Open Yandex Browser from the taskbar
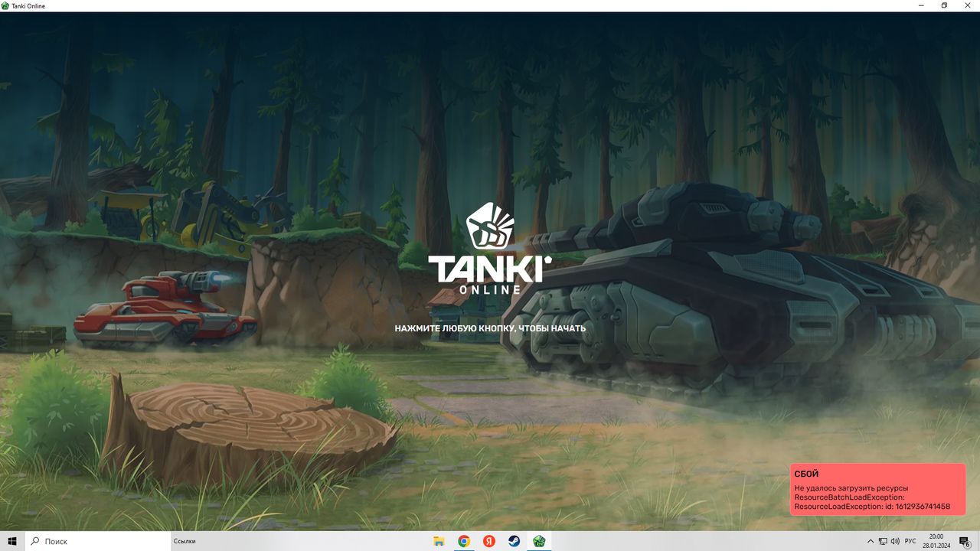Viewport: 980px width, 551px height. point(489,541)
